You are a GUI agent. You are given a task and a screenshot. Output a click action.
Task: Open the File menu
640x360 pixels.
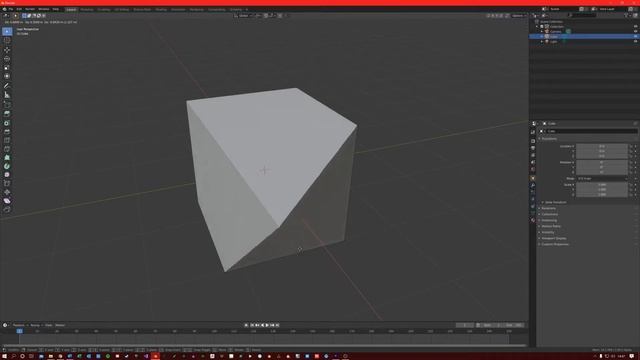pos(11,9)
